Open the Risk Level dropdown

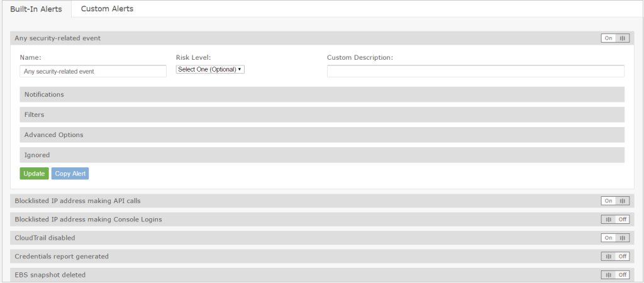pyautogui.click(x=210, y=70)
